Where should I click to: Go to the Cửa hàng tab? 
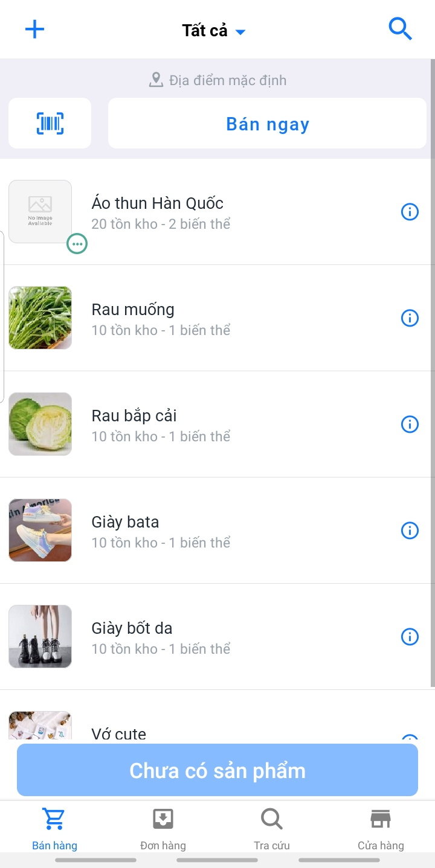point(381,828)
